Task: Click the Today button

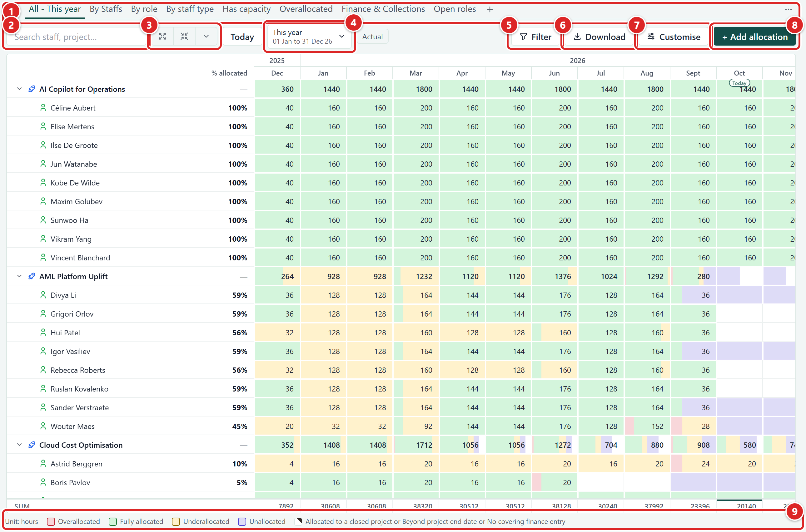Action: (x=242, y=37)
